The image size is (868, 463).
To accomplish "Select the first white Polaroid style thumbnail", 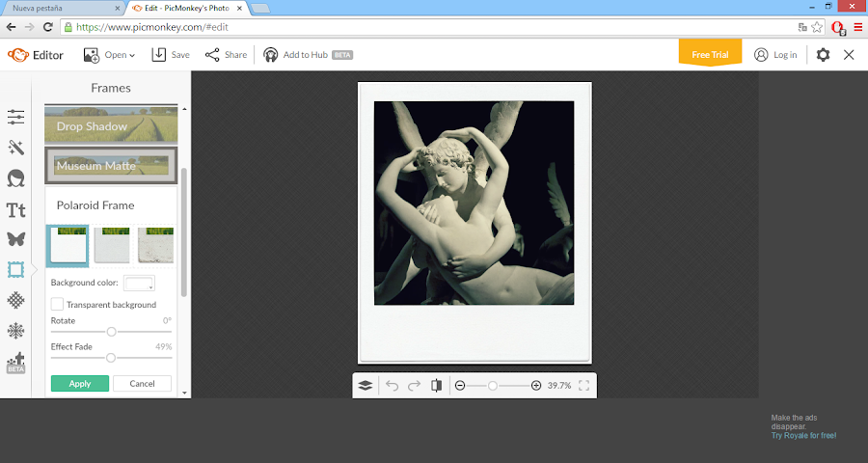I will pyautogui.click(x=67, y=246).
